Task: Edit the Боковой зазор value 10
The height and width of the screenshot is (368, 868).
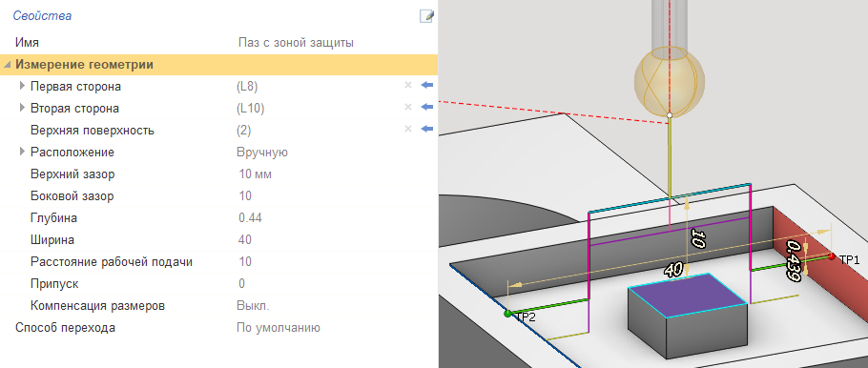Action: coord(245,195)
